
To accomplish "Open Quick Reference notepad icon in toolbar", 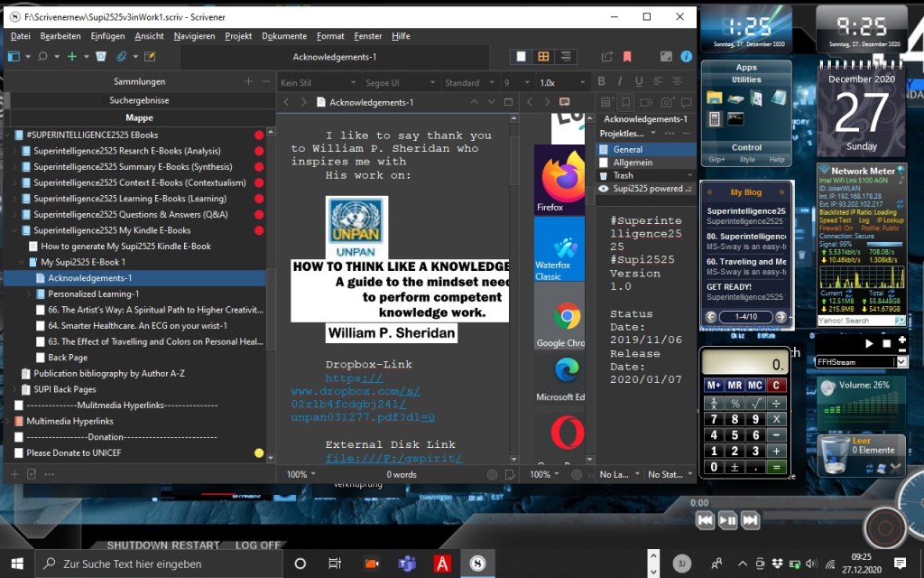I will (x=150, y=56).
